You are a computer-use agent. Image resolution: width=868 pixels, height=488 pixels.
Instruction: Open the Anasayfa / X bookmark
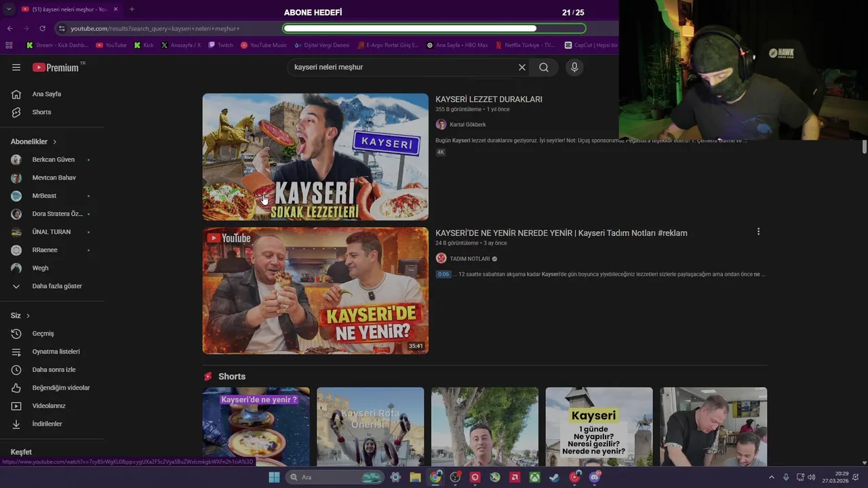pyautogui.click(x=181, y=45)
